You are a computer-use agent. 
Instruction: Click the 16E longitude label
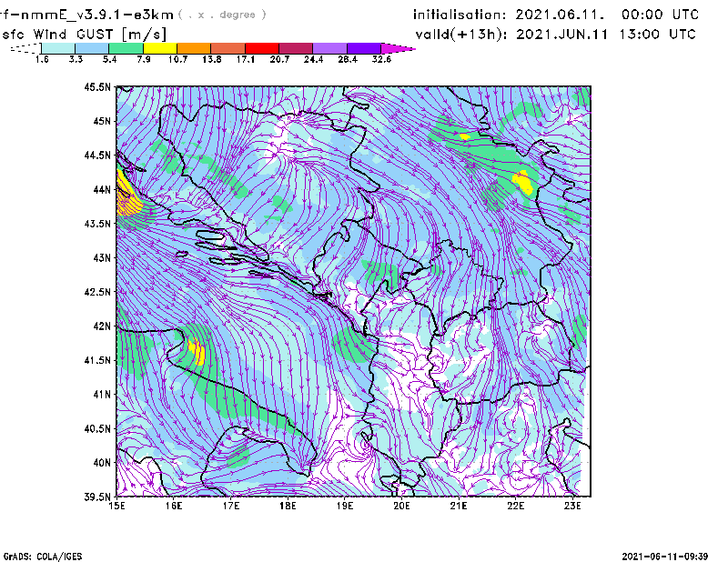coord(174,506)
